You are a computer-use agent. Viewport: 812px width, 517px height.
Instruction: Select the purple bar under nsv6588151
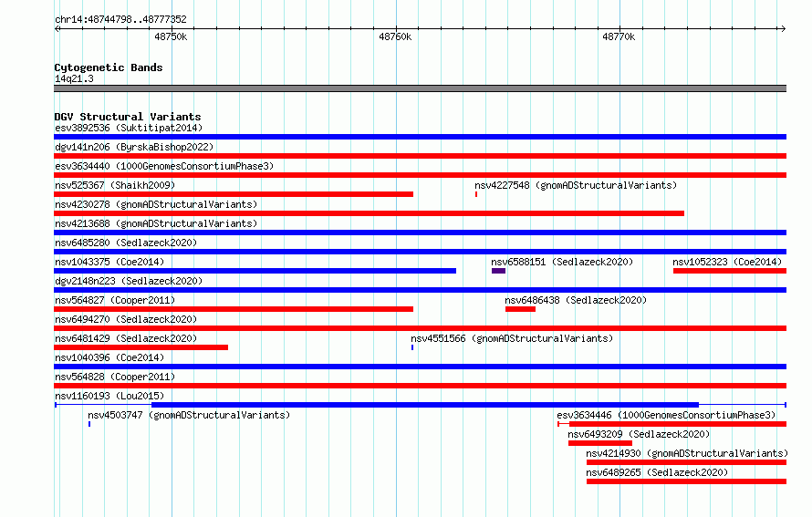(498, 271)
